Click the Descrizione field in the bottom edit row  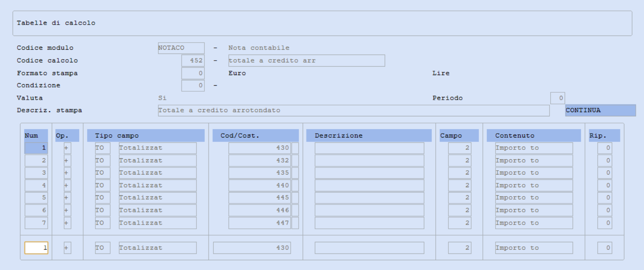point(369,248)
